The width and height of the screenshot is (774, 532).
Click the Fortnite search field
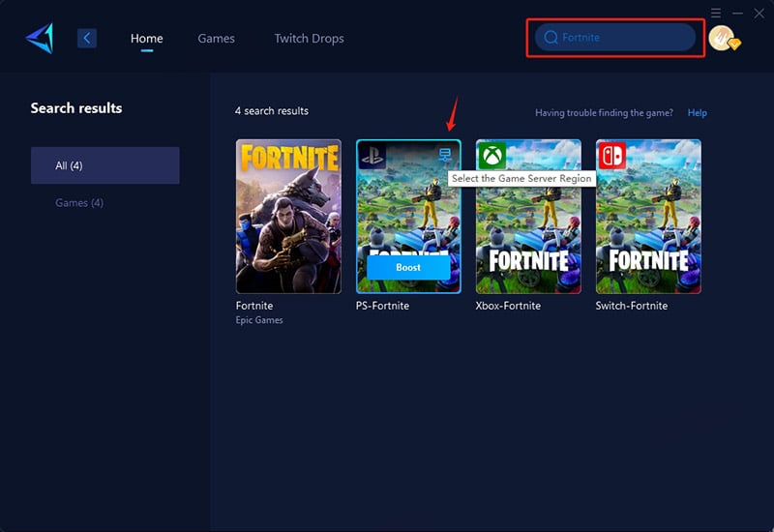coord(615,37)
